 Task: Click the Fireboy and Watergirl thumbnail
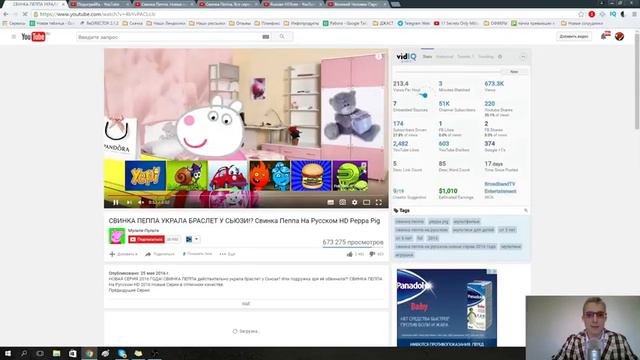(x=270, y=176)
